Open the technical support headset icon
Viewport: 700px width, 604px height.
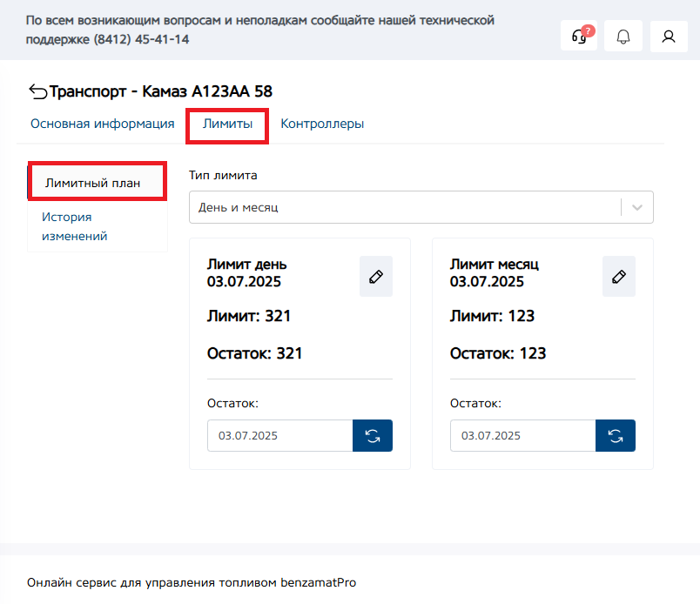coord(579,36)
